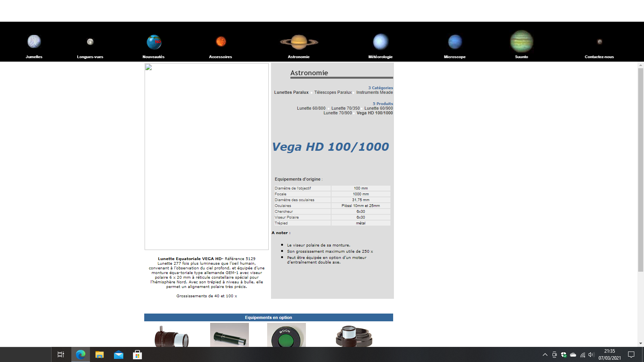Go to Instruments Meade category
Viewport: 644px width, 362px height.
click(375, 92)
